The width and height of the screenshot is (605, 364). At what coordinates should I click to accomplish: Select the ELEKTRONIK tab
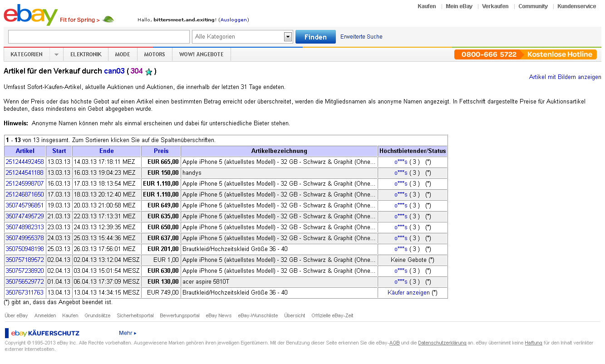(86, 54)
